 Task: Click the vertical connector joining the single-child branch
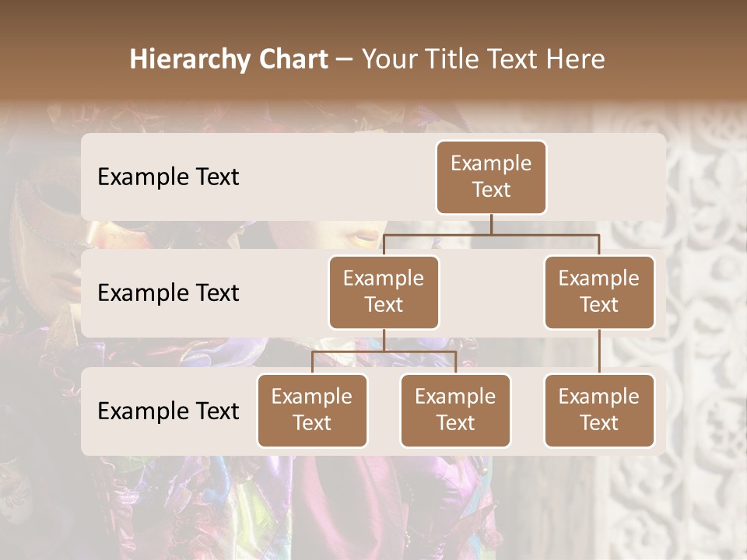599,352
